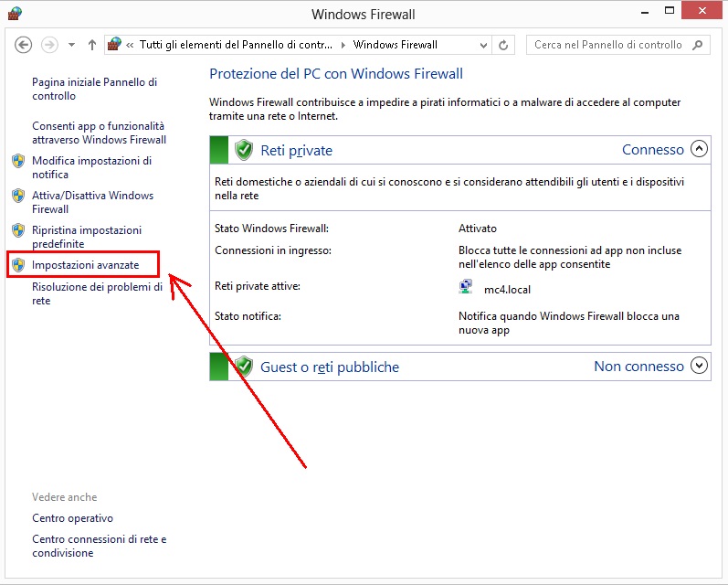Click the Back navigation arrow
The image size is (728, 585).
tap(24, 45)
